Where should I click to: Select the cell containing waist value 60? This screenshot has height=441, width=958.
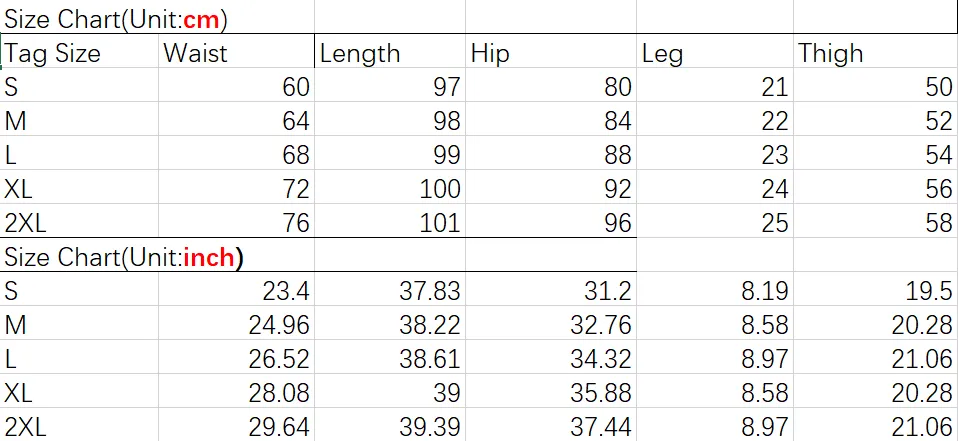tap(236, 85)
